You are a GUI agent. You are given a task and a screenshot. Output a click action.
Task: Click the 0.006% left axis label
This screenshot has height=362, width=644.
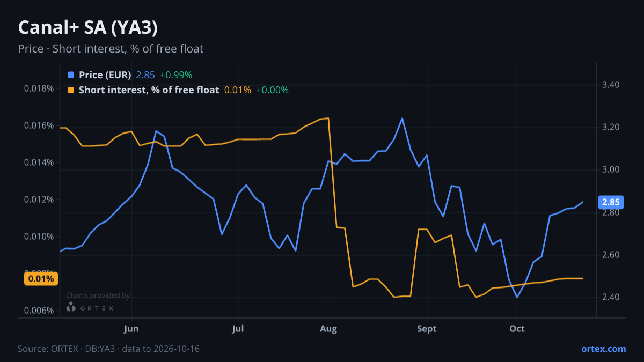39,311
